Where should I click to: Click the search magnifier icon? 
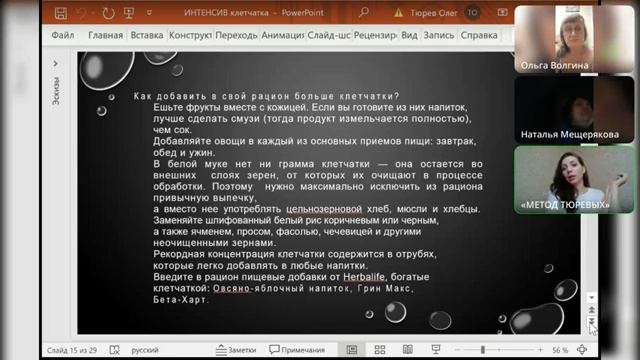363,13
